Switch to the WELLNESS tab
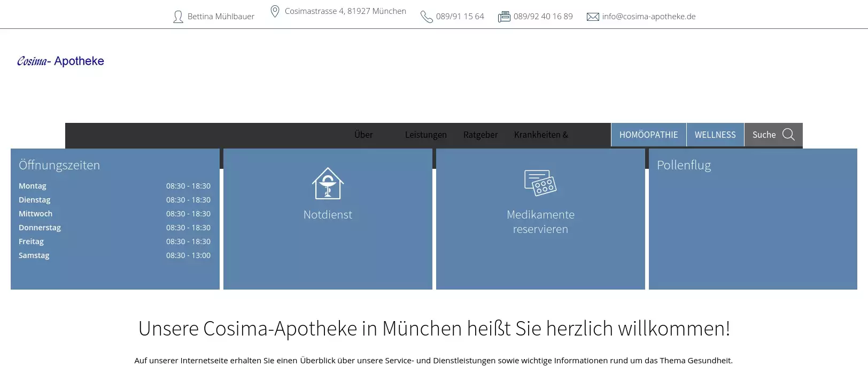This screenshot has height=374, width=868. click(715, 135)
